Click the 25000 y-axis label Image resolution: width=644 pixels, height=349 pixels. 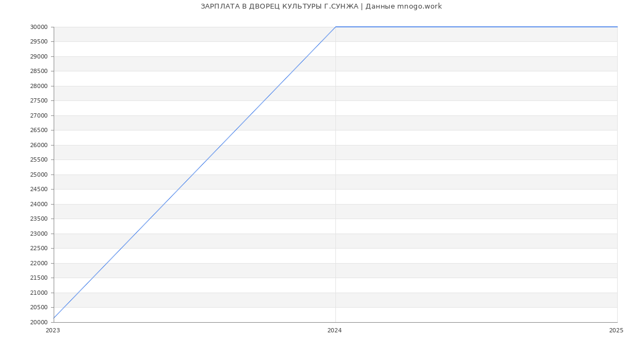coord(39,174)
